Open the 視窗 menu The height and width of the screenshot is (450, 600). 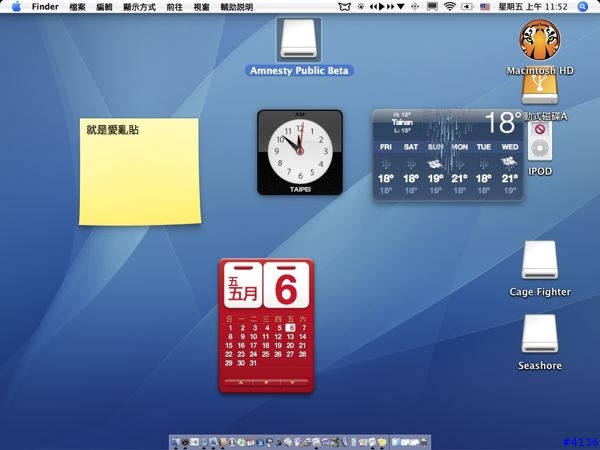click(201, 7)
